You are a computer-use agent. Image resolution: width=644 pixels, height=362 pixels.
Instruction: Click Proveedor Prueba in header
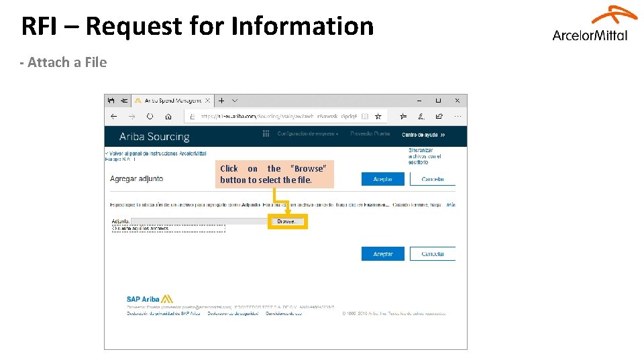coord(370,134)
